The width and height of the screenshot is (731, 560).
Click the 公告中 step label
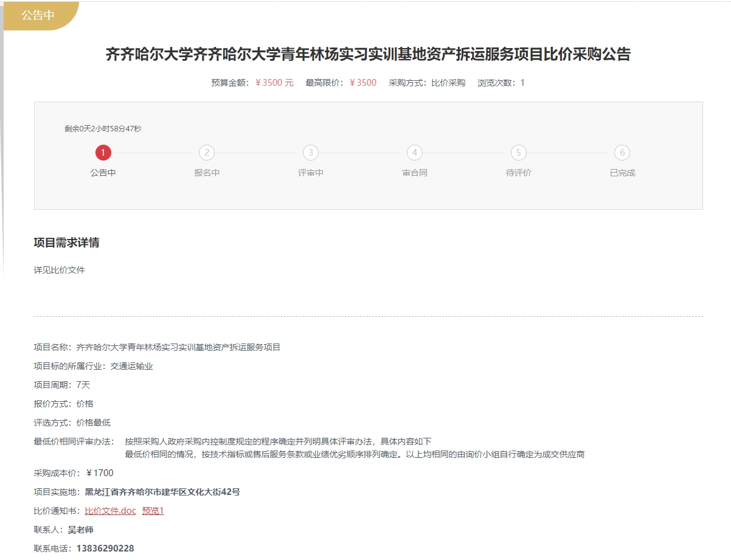pos(103,173)
